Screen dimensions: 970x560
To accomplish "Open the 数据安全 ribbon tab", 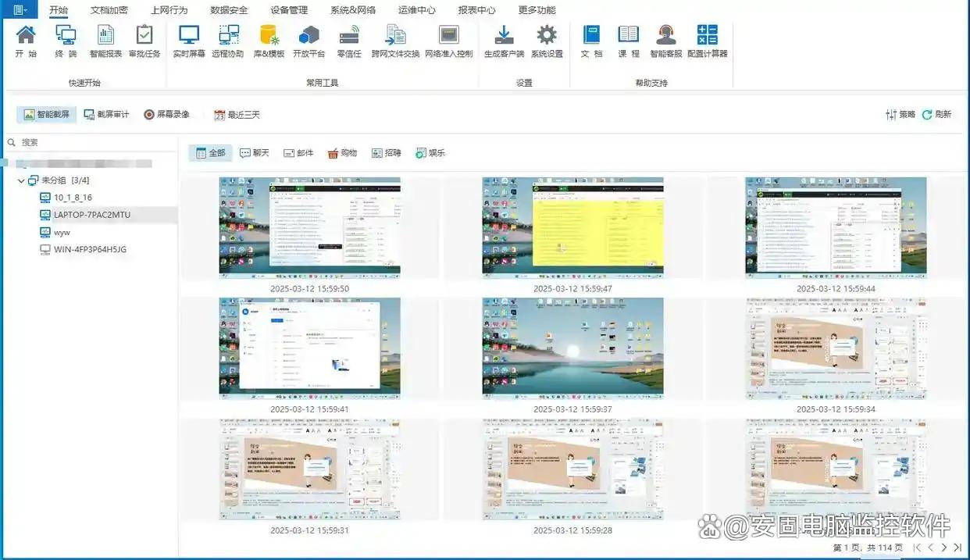I will (x=230, y=10).
